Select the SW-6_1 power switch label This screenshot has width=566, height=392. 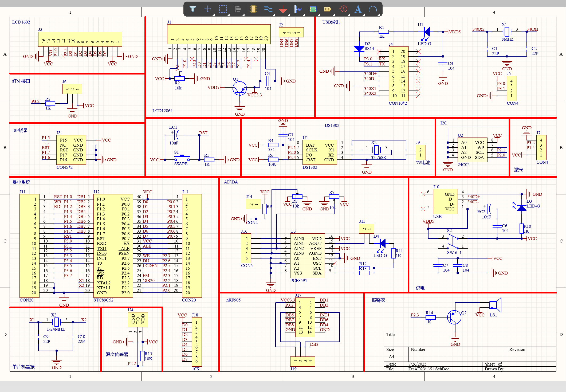pos(454,252)
